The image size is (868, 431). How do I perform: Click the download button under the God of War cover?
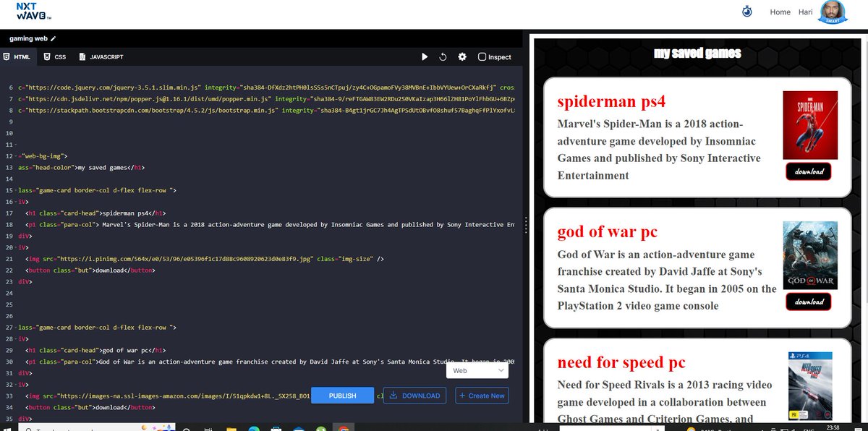point(809,302)
